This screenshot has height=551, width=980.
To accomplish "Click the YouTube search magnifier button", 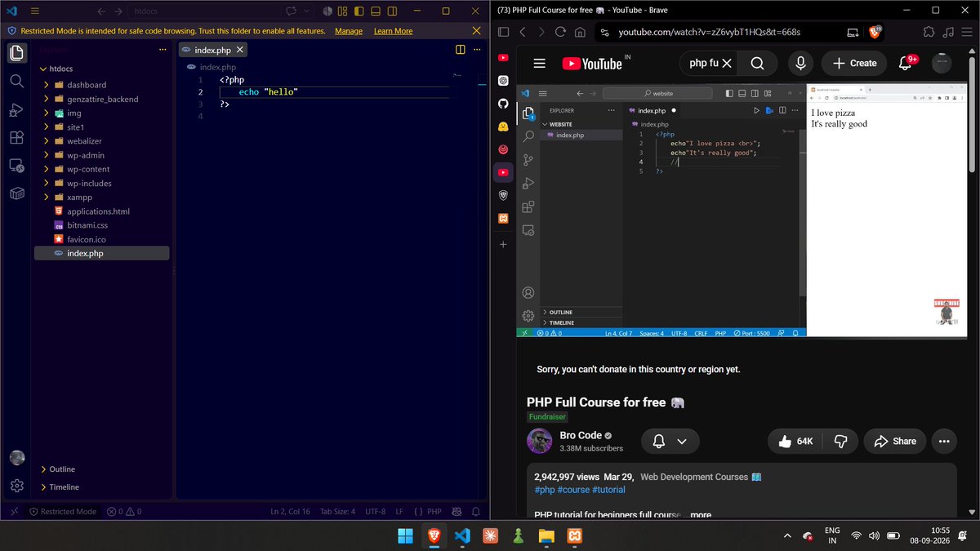I will [757, 63].
